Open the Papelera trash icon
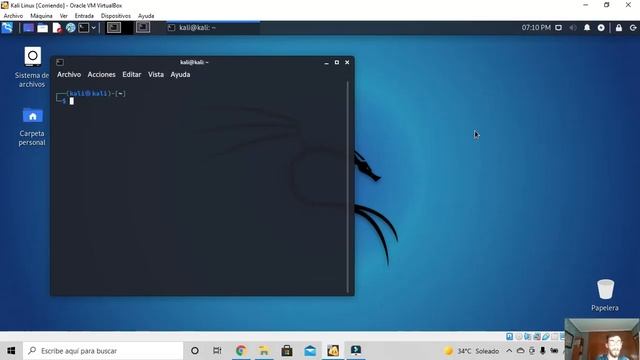Viewport: 640px width, 360px height. pos(605,295)
